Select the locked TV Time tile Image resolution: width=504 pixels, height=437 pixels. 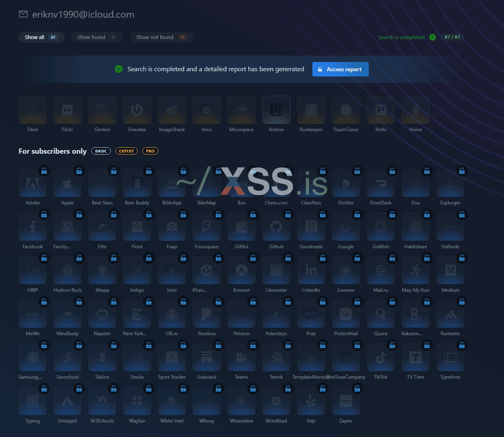[x=415, y=357]
